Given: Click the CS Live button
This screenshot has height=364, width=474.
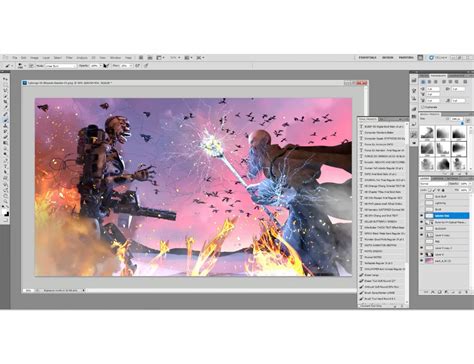Looking at the screenshot, I should 438,58.
